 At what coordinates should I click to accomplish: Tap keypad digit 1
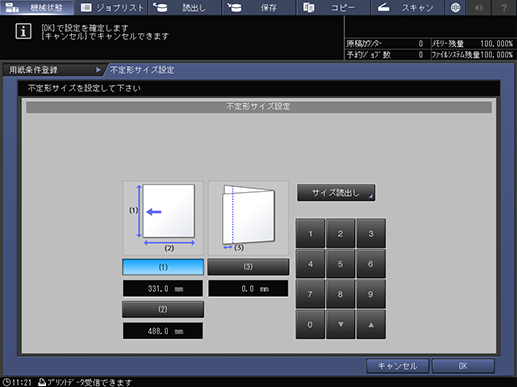(x=310, y=233)
